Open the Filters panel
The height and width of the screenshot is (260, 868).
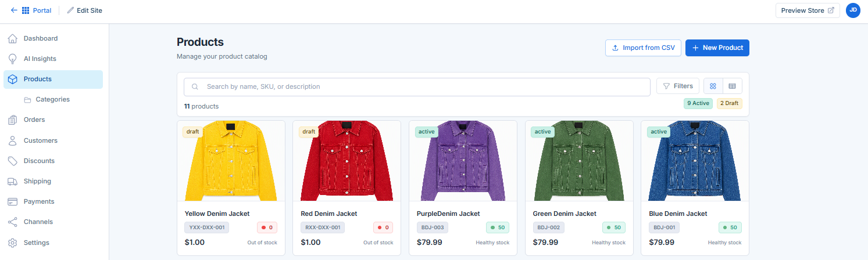(678, 86)
